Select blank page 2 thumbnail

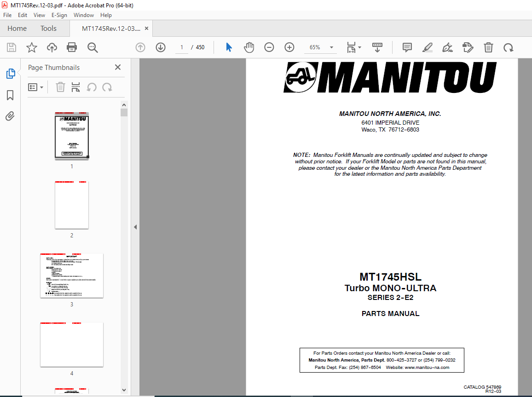tap(72, 205)
